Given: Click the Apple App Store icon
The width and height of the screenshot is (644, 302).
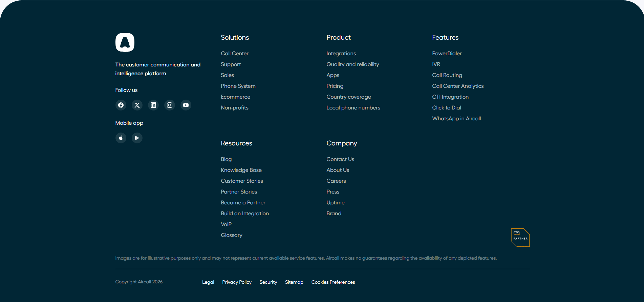Looking at the screenshot, I should pos(121,138).
